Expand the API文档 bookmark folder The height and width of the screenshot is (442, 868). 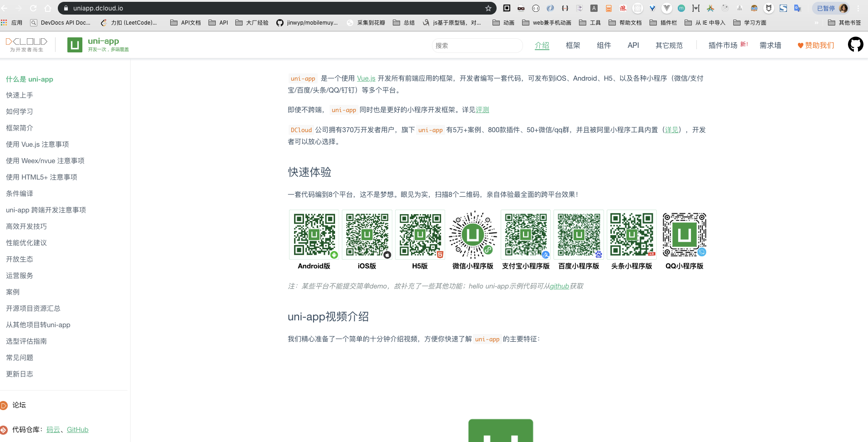186,22
